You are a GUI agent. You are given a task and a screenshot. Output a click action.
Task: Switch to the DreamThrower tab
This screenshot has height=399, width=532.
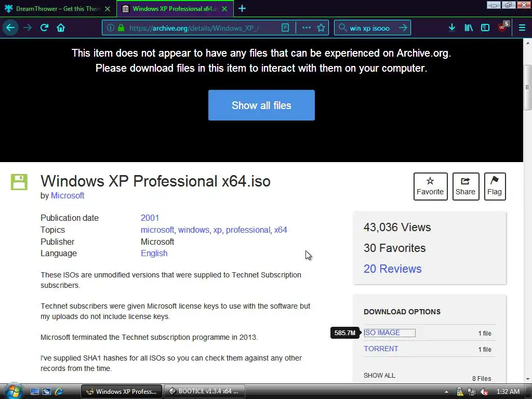pyautogui.click(x=58, y=9)
